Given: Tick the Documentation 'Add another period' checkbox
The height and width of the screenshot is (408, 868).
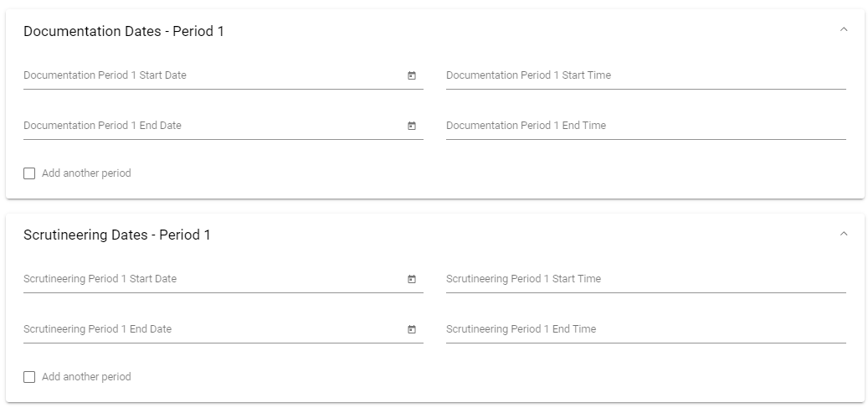Looking at the screenshot, I should pos(29,173).
